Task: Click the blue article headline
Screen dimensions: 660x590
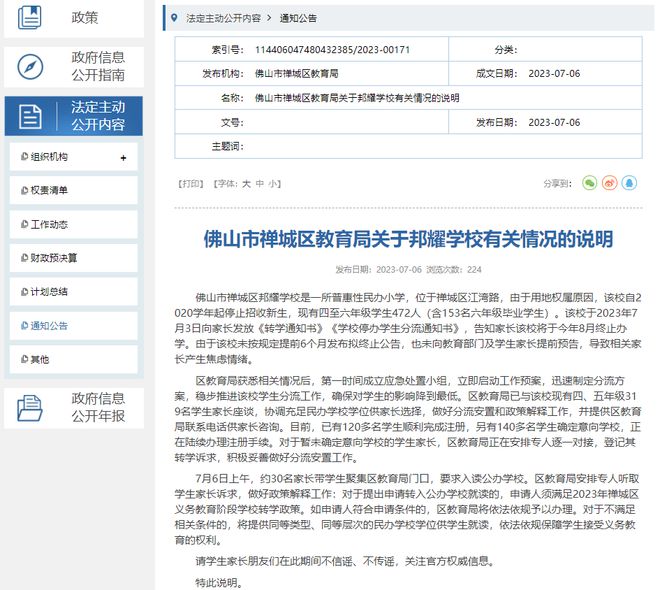Action: pyautogui.click(x=408, y=239)
